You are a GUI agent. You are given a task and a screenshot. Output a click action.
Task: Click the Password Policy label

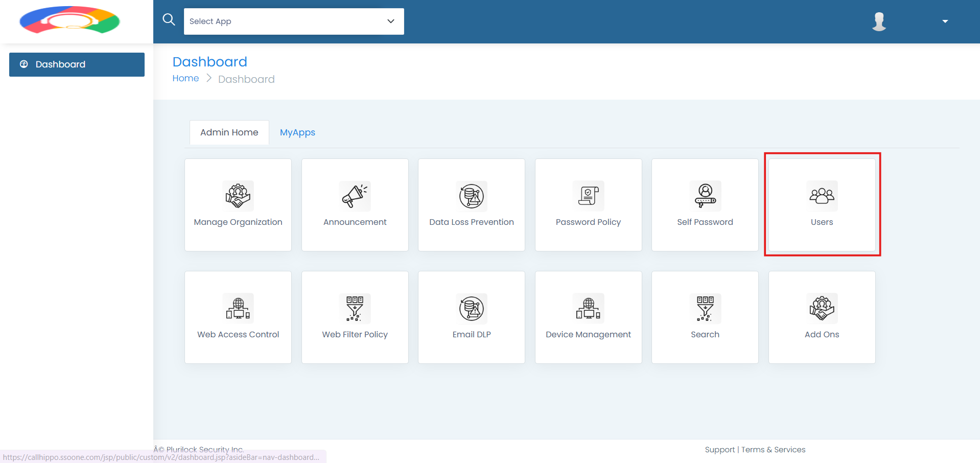pos(589,222)
